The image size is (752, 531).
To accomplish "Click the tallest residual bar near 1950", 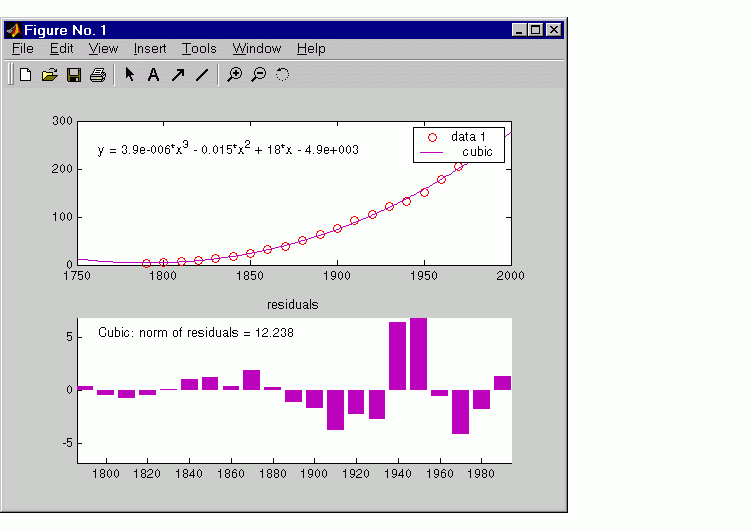I will coord(419,354).
